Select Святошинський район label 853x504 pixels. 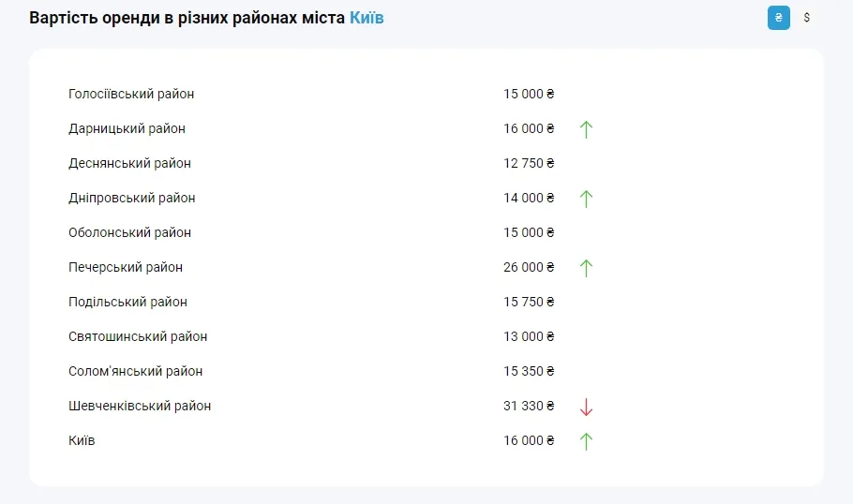pyautogui.click(x=138, y=336)
